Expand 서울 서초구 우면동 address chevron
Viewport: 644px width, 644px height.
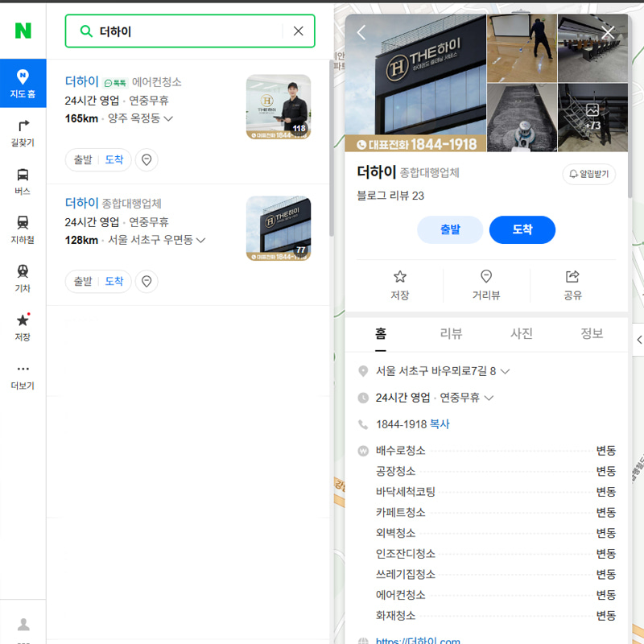(x=200, y=240)
